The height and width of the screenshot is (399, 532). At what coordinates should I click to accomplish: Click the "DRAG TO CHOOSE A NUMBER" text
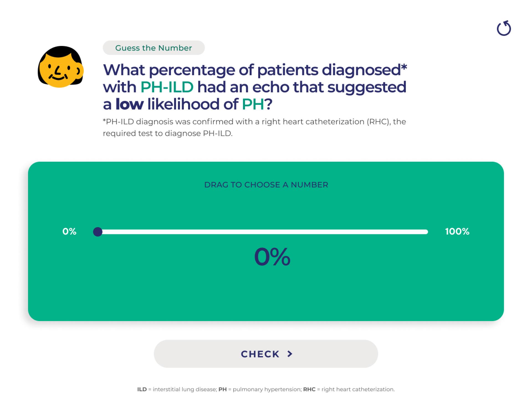click(x=266, y=185)
